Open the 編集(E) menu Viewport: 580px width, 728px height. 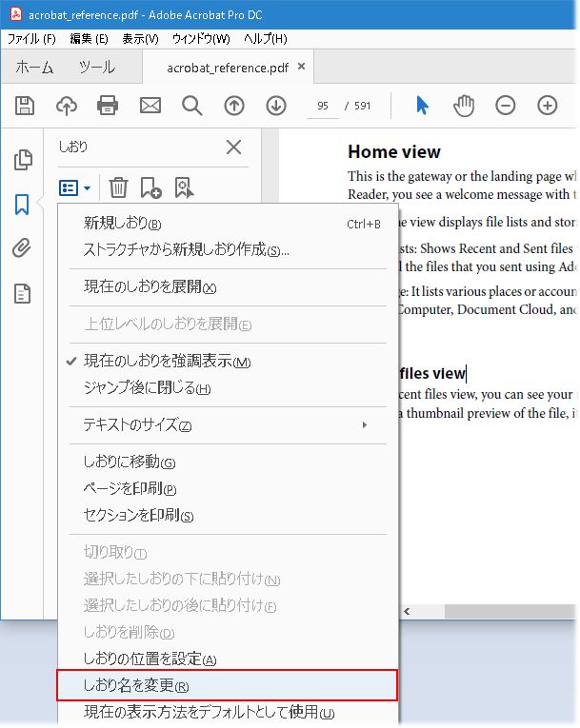pyautogui.click(x=89, y=38)
